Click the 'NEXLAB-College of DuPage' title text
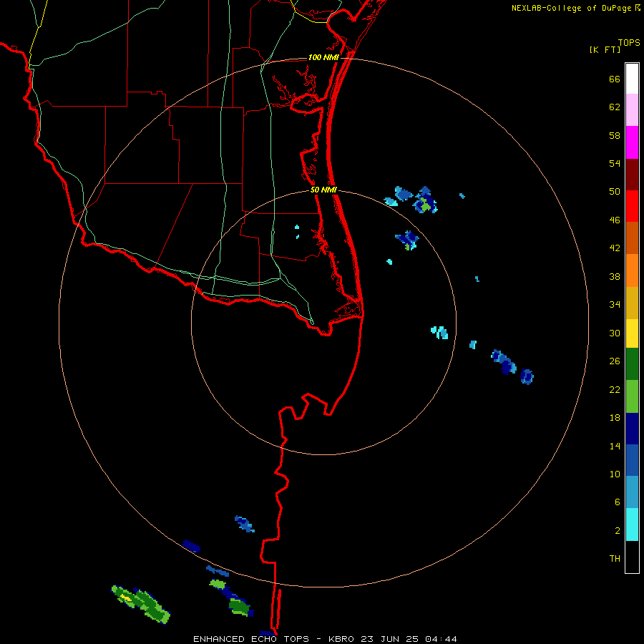644x644 pixels. coord(572,8)
